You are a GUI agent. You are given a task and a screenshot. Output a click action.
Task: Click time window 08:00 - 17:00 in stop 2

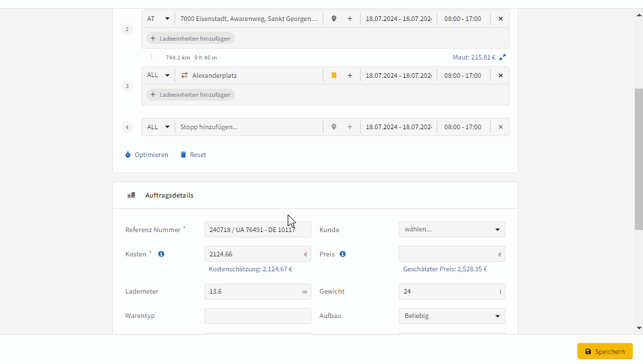(x=463, y=19)
